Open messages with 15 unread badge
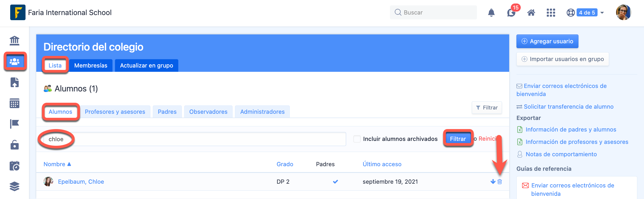This screenshot has height=199, width=644. 511,13
